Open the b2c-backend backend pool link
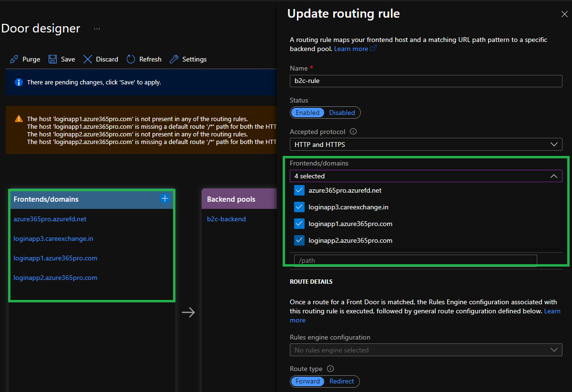572x392 pixels. [226, 219]
